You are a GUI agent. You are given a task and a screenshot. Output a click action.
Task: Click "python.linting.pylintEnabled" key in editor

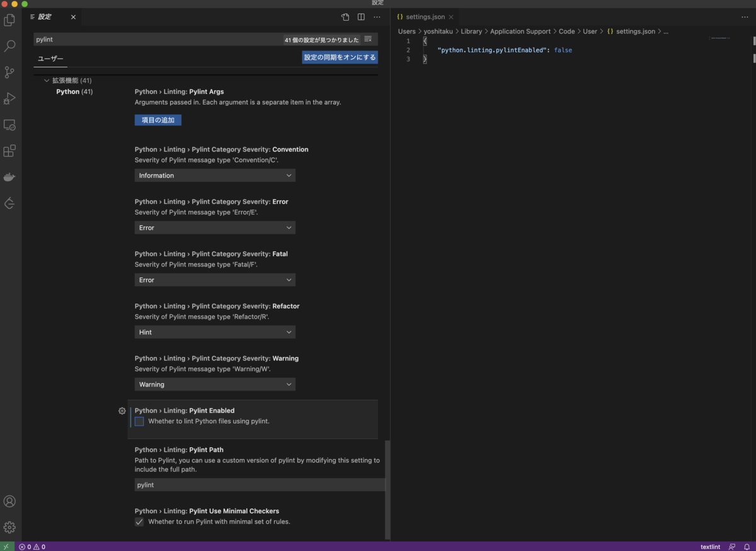[492, 50]
